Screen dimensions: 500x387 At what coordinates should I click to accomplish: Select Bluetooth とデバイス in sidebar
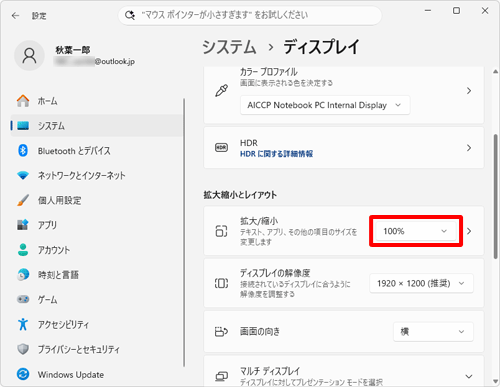[97, 151]
